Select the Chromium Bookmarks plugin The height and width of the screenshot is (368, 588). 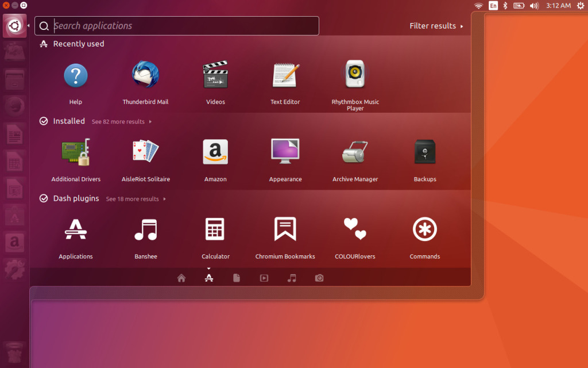(x=285, y=229)
